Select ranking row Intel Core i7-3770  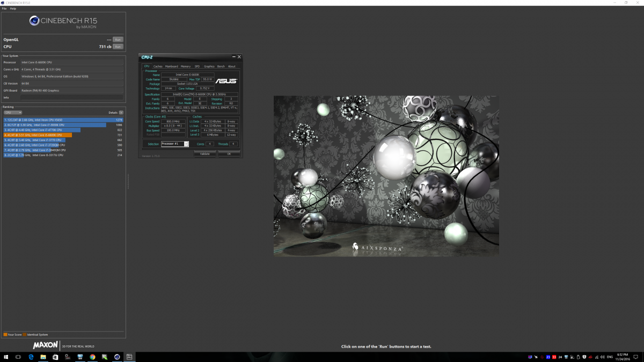63,140
